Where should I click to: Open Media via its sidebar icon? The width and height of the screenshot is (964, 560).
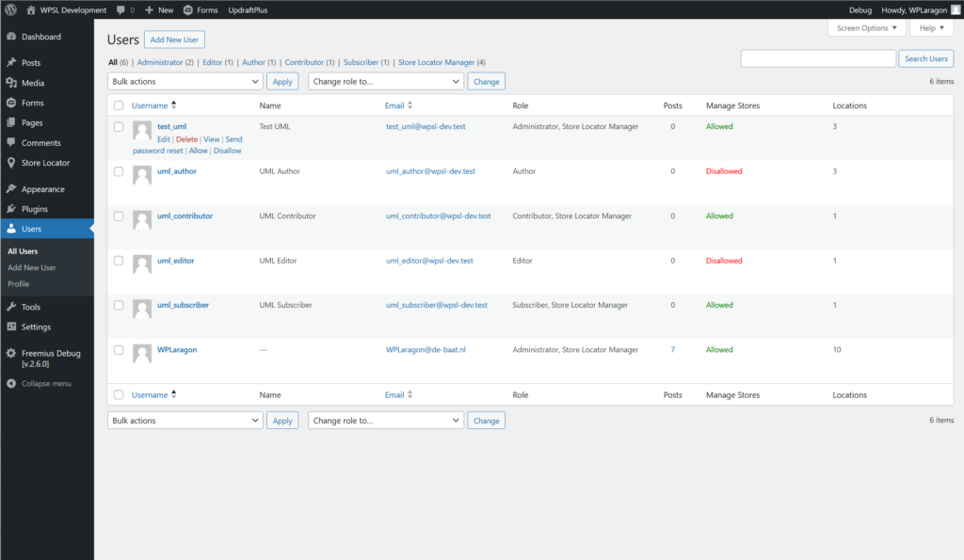(x=11, y=83)
